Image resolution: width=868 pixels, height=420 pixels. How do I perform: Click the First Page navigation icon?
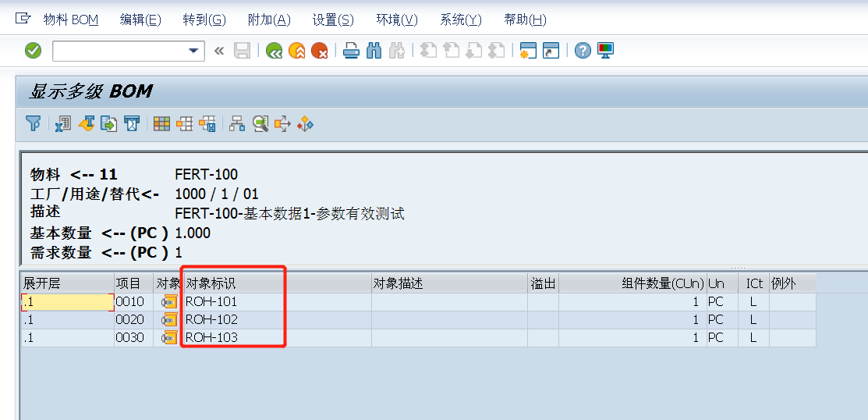[429, 51]
